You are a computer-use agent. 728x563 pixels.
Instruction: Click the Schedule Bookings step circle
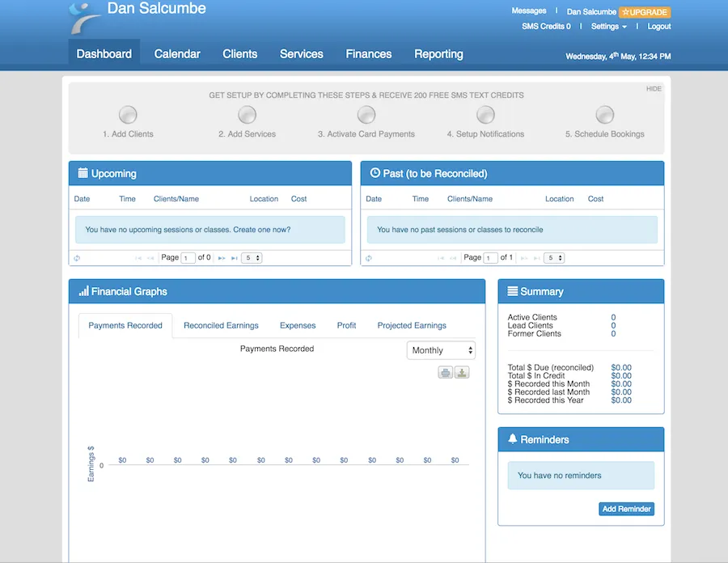pyautogui.click(x=605, y=115)
